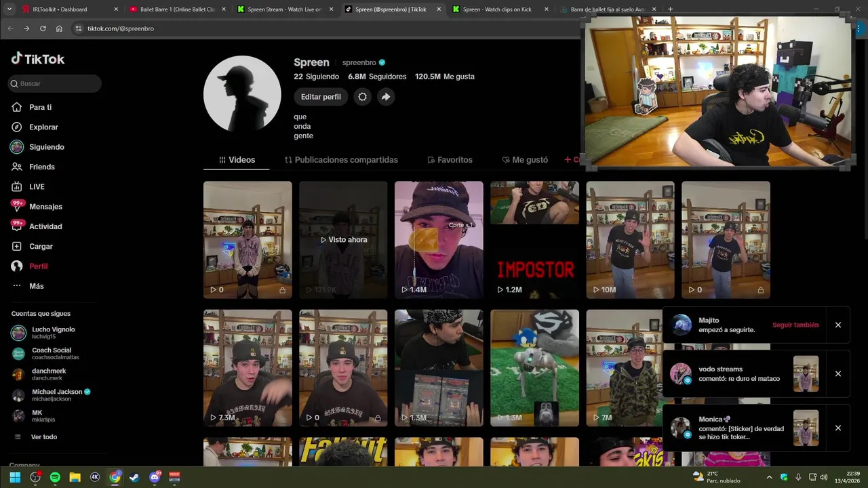
Task: Go back in the browser
Action: click(10, 28)
